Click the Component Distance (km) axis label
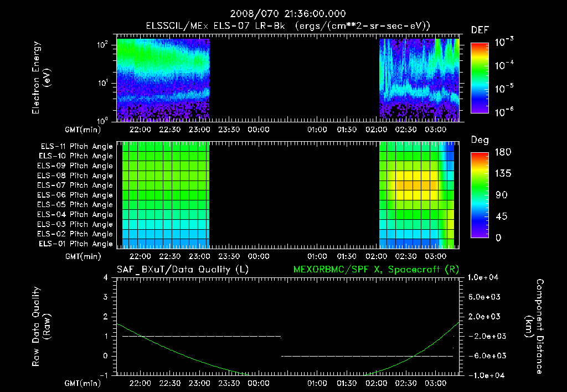The height and width of the screenshot is (392, 567). click(534, 327)
